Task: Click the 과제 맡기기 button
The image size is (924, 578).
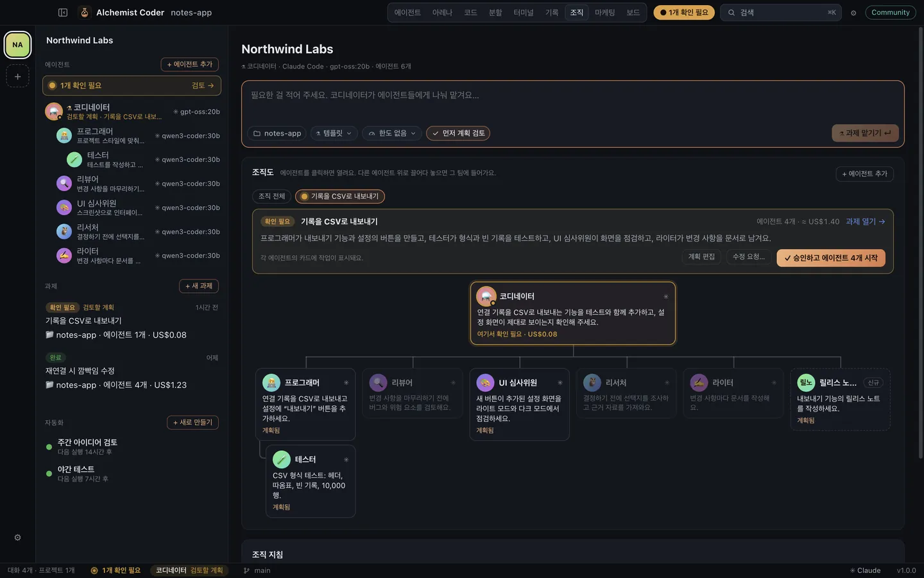Action: pyautogui.click(x=865, y=133)
